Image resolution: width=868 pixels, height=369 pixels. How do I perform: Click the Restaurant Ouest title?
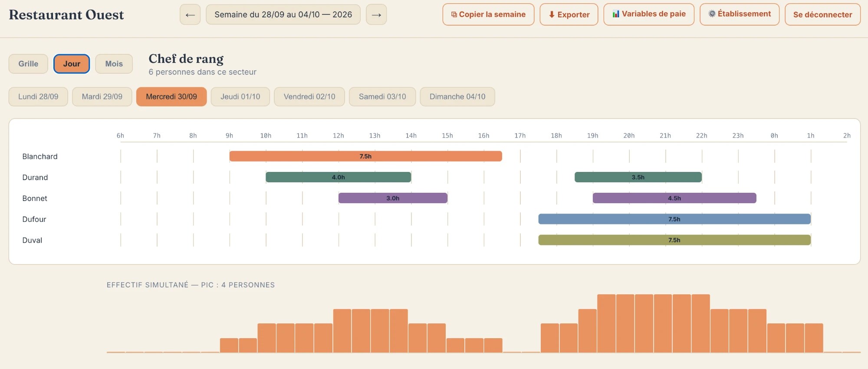66,14
